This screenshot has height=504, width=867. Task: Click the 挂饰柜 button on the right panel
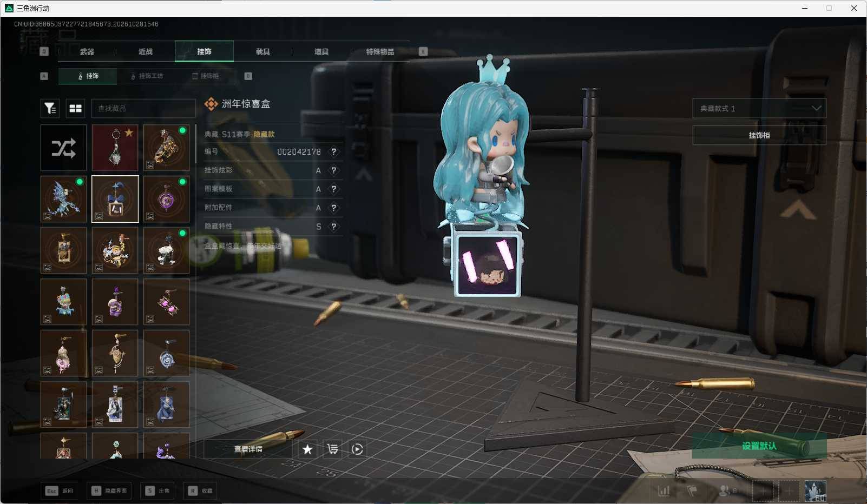(x=759, y=135)
